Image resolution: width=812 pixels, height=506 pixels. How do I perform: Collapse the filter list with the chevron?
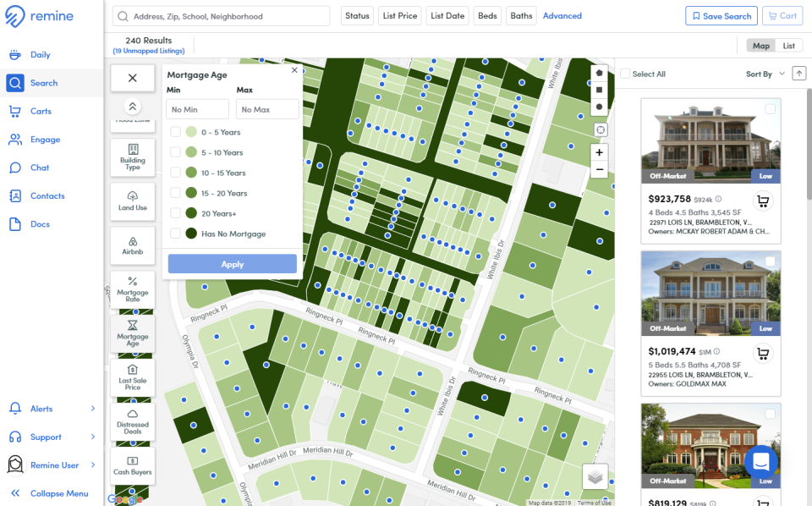(132, 107)
